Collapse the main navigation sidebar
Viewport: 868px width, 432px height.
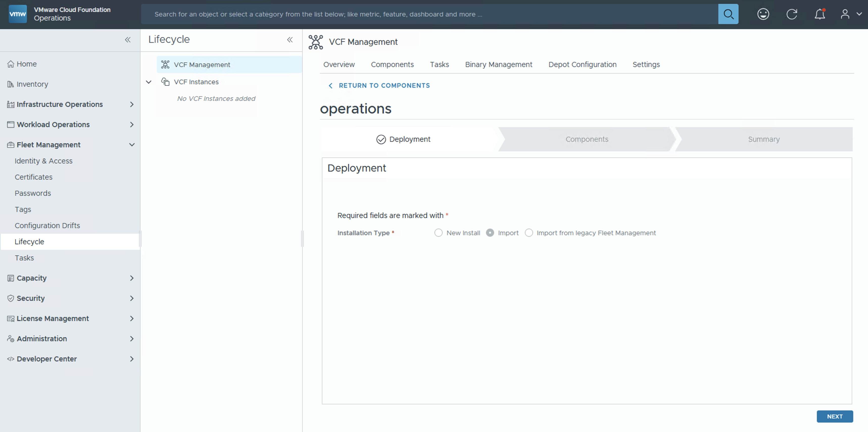pos(128,40)
